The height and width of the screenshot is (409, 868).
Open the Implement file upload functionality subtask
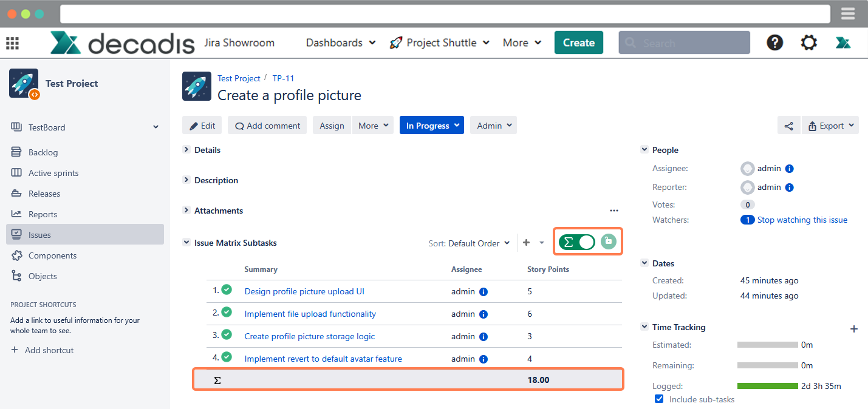coord(310,314)
